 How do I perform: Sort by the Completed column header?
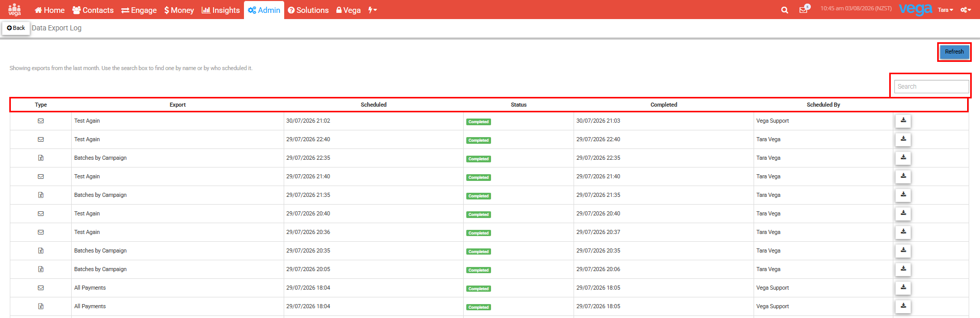pos(663,105)
